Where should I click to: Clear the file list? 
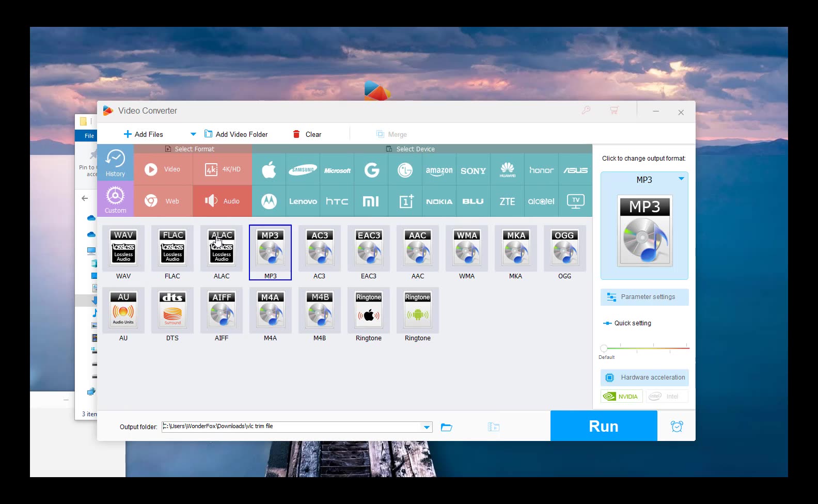[307, 134]
